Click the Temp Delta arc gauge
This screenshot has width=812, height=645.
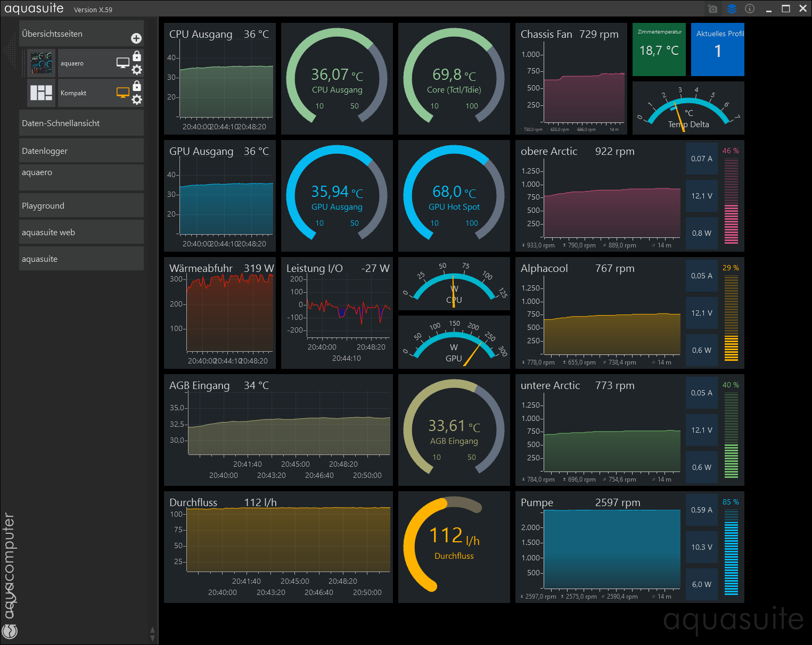click(688, 108)
